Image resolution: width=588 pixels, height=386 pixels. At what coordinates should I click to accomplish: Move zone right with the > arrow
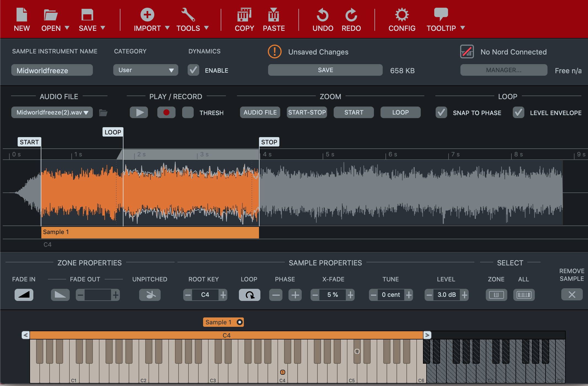coord(427,335)
